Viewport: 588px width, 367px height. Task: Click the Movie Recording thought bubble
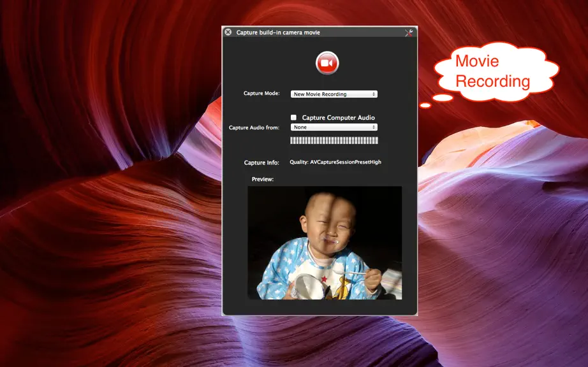click(496, 71)
